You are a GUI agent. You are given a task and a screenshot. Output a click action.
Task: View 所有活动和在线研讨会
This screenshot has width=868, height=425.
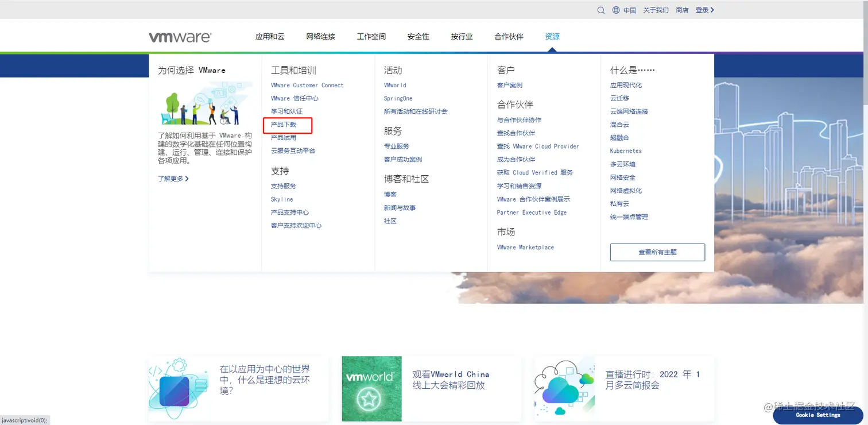[x=416, y=111]
